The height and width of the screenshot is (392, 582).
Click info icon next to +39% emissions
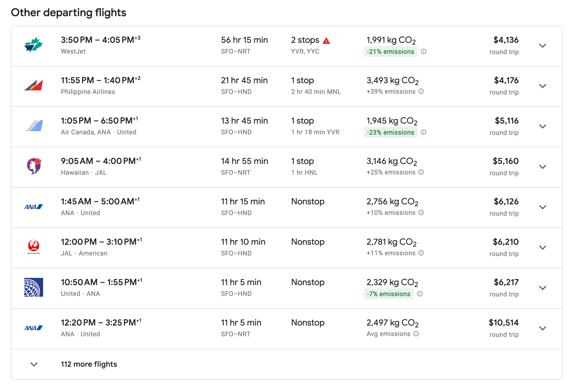pyautogui.click(x=421, y=92)
